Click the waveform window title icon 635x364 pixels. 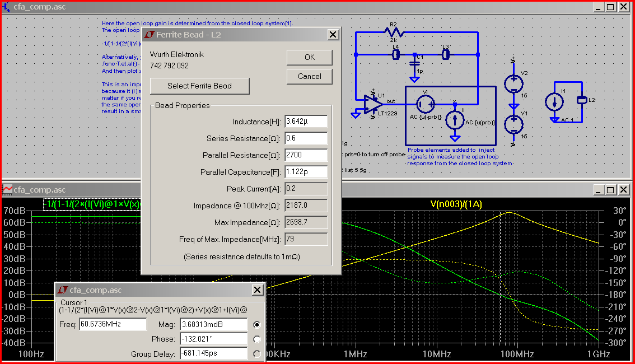pyautogui.click(x=7, y=189)
